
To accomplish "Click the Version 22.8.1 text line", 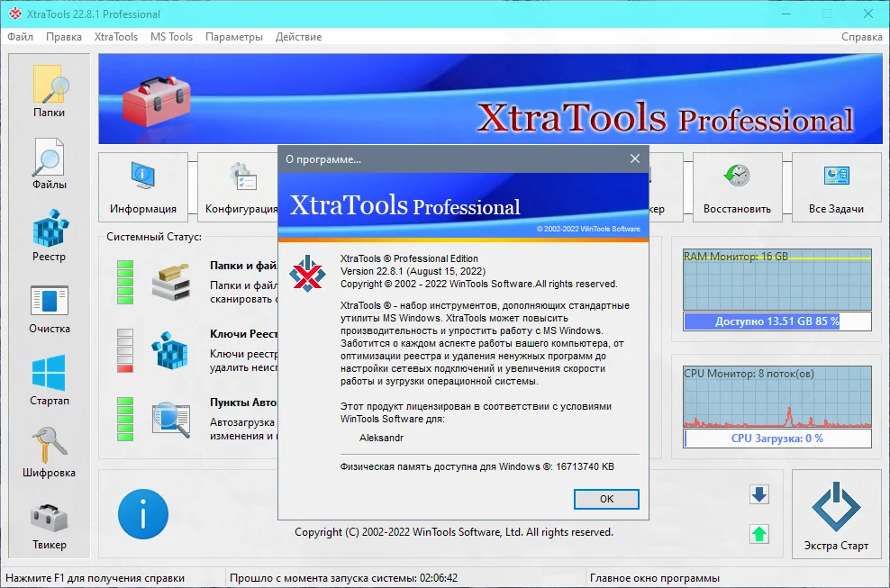I will coord(413,271).
